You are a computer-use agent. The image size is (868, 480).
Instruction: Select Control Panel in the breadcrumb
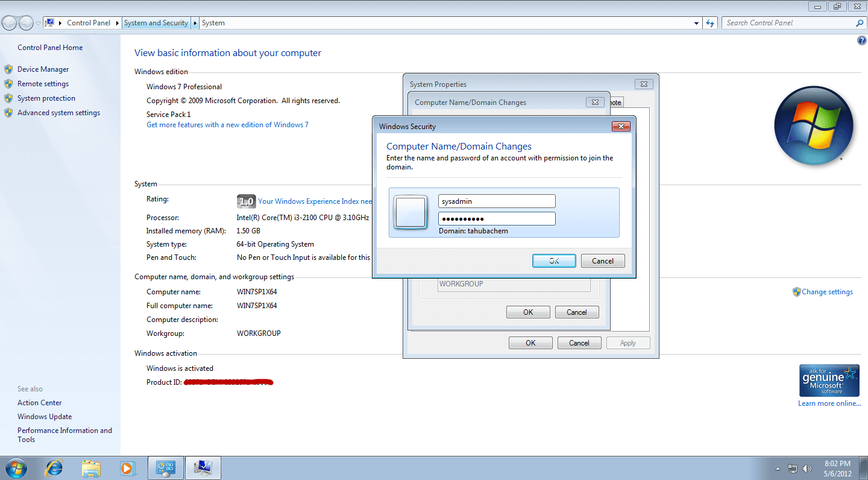pos(89,23)
